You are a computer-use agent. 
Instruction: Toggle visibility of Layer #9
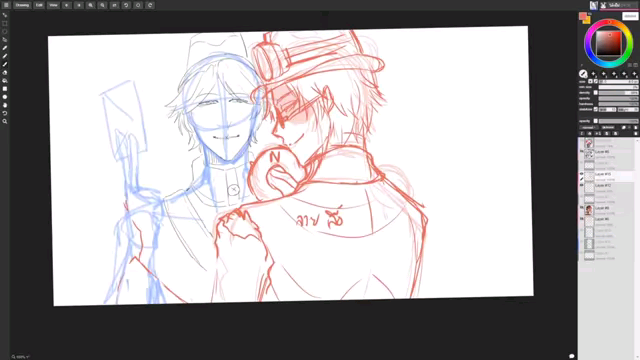click(582, 208)
